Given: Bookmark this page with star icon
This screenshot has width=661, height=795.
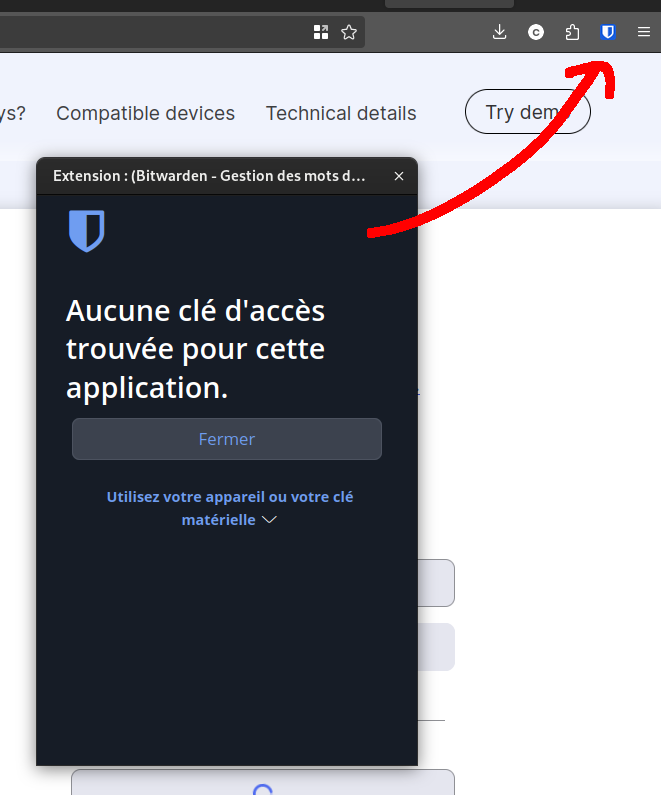Looking at the screenshot, I should [x=349, y=32].
